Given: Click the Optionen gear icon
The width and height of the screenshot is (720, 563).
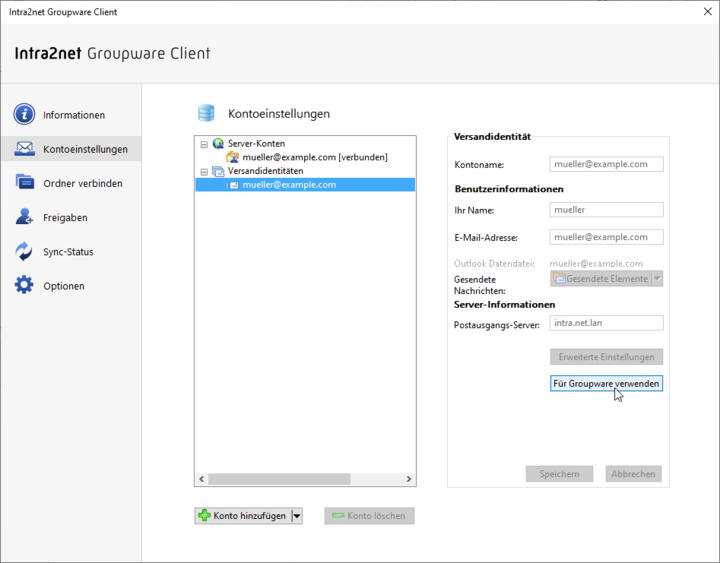Looking at the screenshot, I should pos(24,285).
